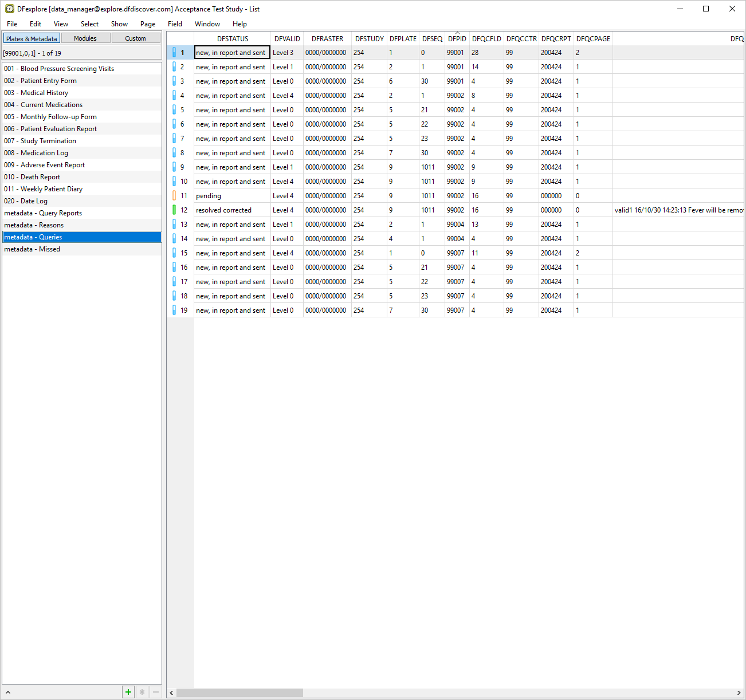Expand the bottom-left up chevron
Image resolution: width=746 pixels, height=700 pixels.
coord(8,693)
